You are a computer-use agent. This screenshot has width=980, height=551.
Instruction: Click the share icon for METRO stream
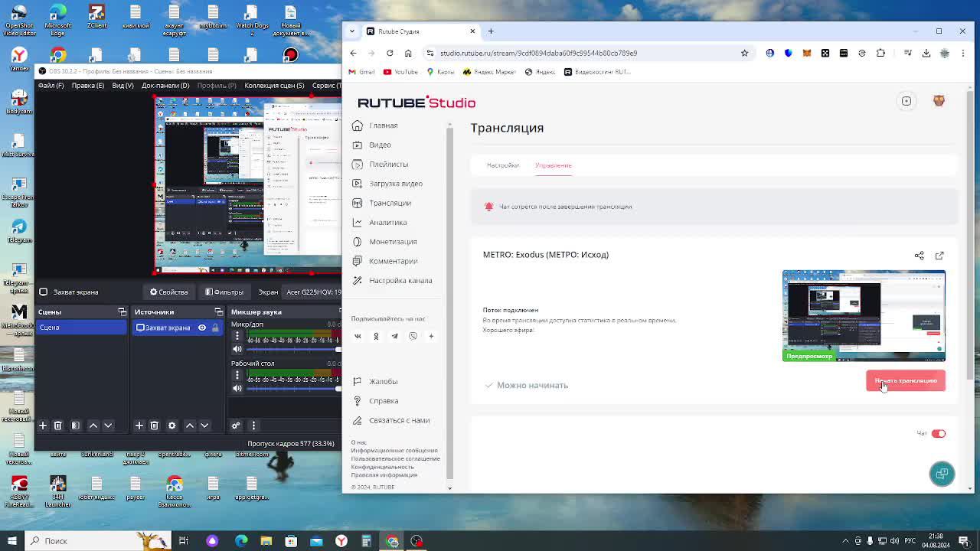point(919,256)
